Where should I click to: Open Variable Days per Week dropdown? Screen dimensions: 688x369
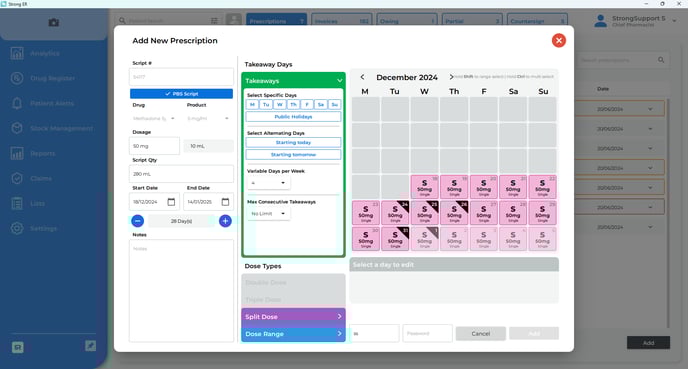click(268, 183)
